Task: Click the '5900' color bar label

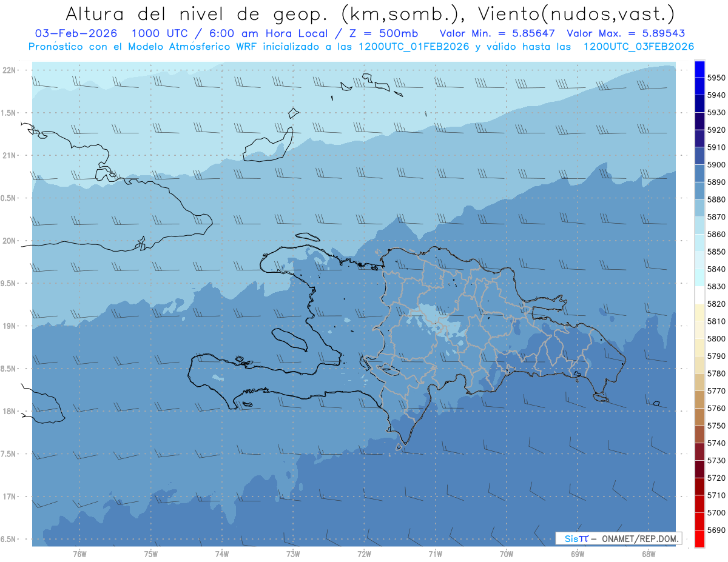Action: pos(716,164)
